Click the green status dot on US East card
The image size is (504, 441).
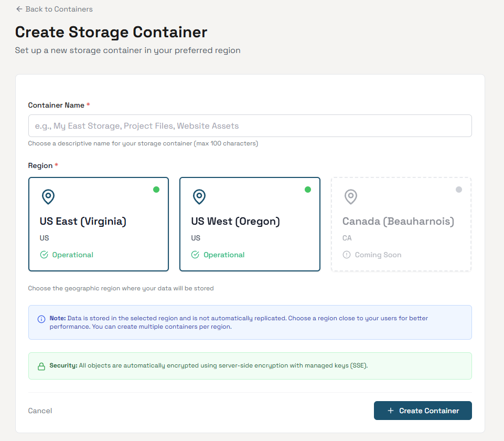tap(156, 190)
